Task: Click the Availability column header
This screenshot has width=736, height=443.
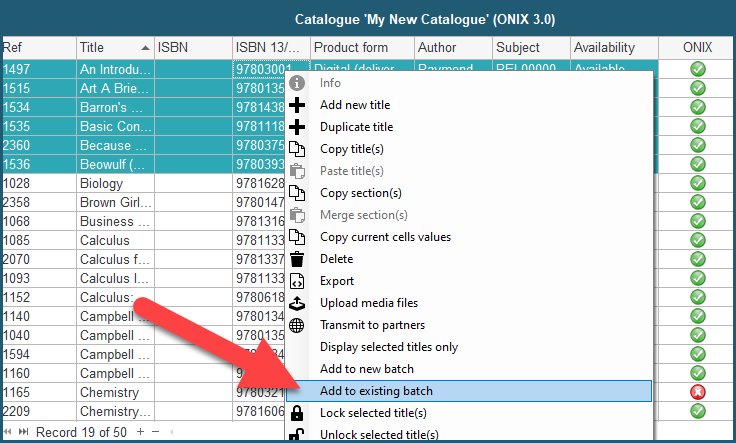Action: tap(614, 47)
